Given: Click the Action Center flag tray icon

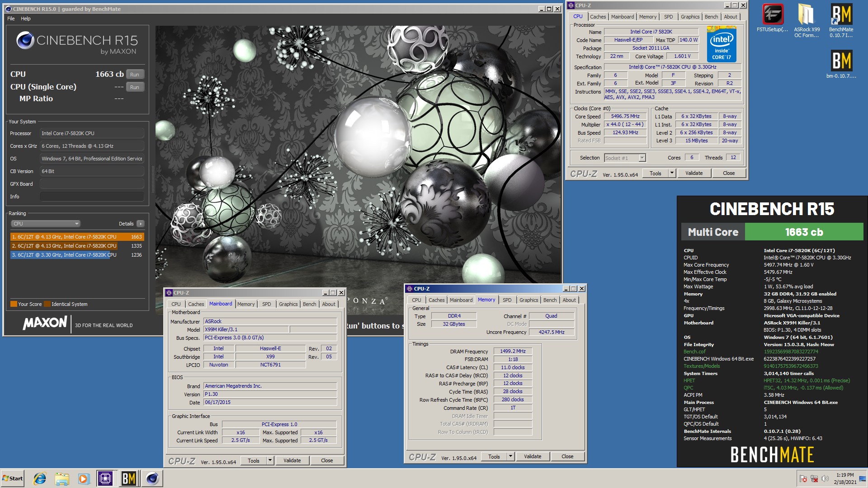Looking at the screenshot, I should click(803, 479).
